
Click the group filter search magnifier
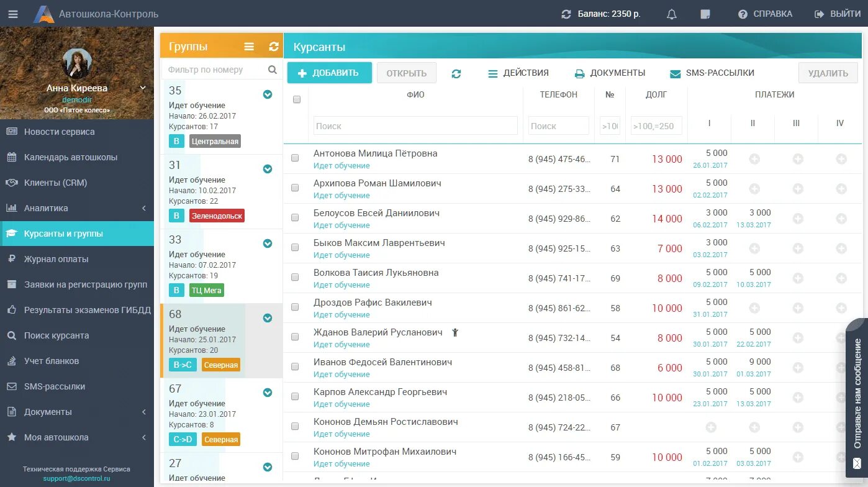point(272,70)
